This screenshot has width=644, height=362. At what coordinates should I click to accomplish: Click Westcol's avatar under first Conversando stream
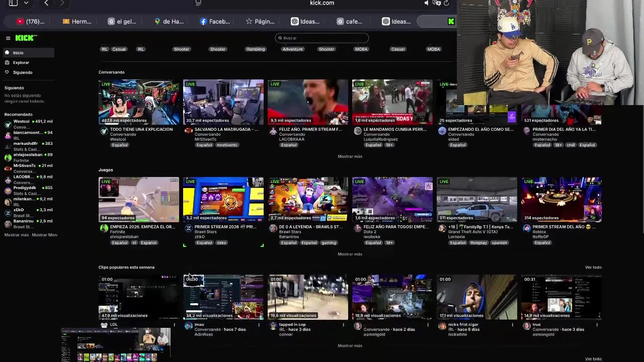(x=104, y=131)
